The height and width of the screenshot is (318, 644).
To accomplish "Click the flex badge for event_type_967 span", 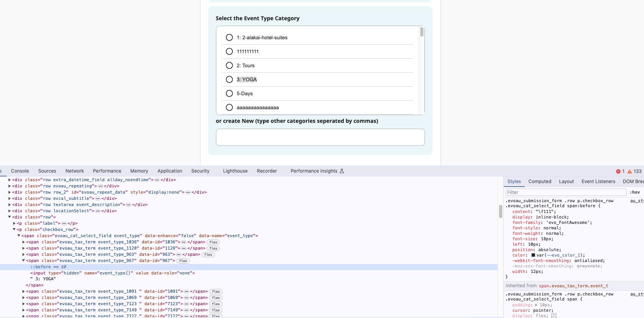I will click(x=183, y=261).
